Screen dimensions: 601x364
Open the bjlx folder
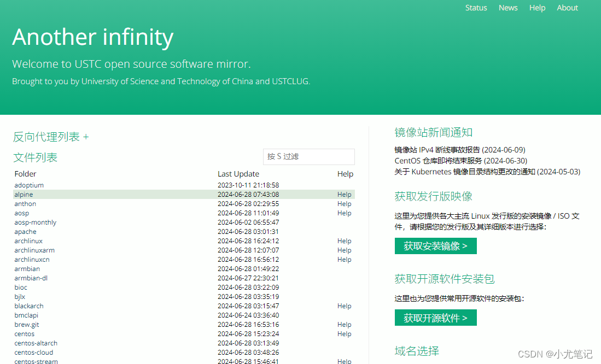tap(20, 297)
